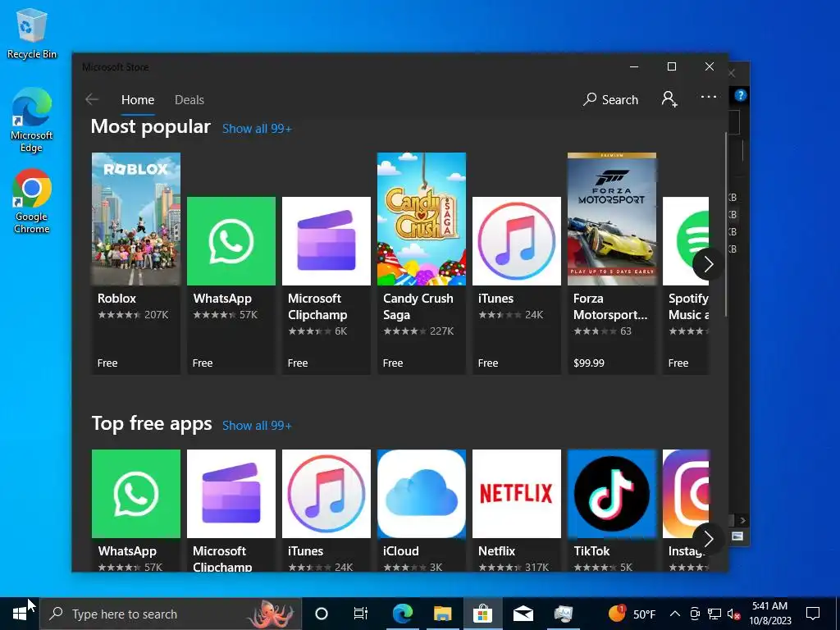This screenshot has width=840, height=630.
Task: Select Microsoft Clipchamp under Most popular
Action: click(x=326, y=285)
